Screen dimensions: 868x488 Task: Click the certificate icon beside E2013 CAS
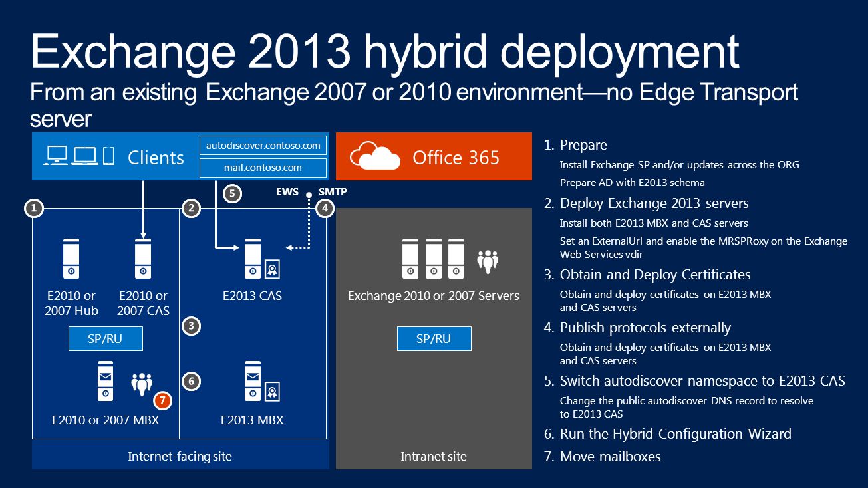tap(271, 269)
